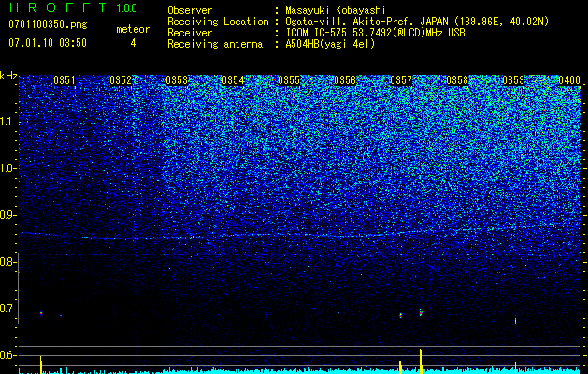
Task: Click the 0352 time marker
Action: point(121,80)
